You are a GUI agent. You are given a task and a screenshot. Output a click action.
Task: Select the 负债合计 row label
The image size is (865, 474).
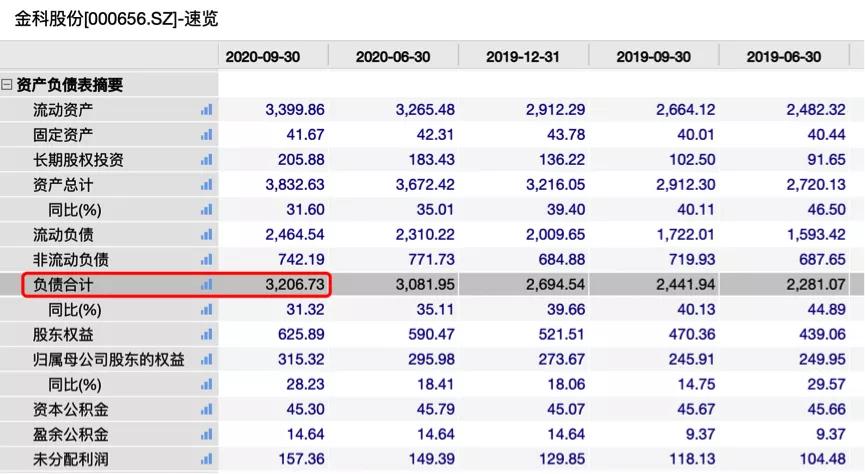point(63,285)
